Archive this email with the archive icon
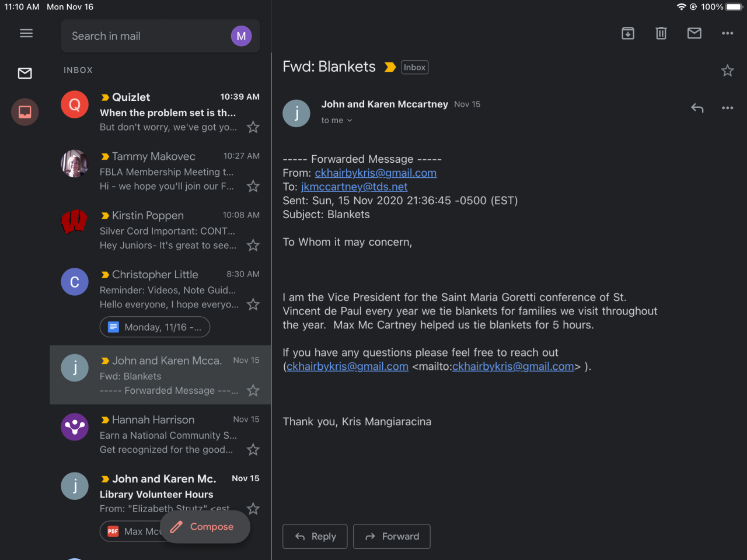 pyautogui.click(x=628, y=33)
